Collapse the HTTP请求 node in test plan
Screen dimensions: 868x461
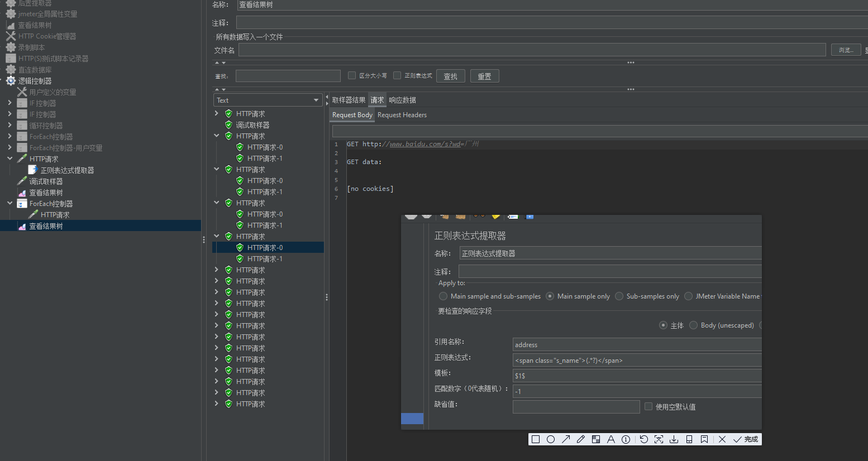9,159
